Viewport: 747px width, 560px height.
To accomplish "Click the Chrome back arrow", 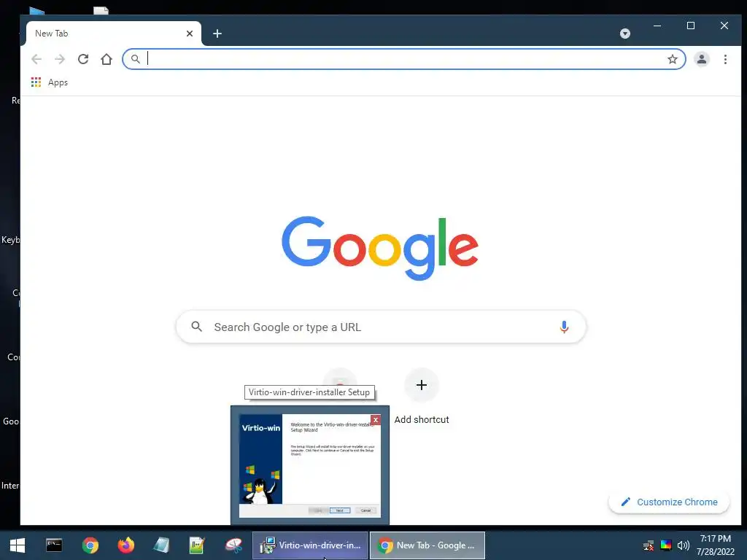I will [x=36, y=59].
